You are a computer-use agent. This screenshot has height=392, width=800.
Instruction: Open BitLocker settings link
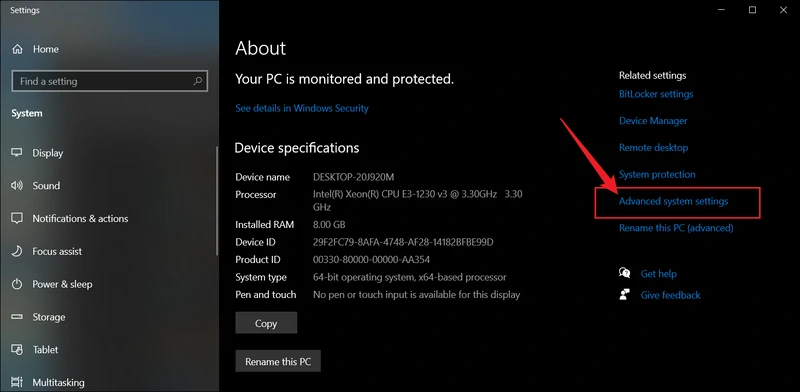(656, 94)
